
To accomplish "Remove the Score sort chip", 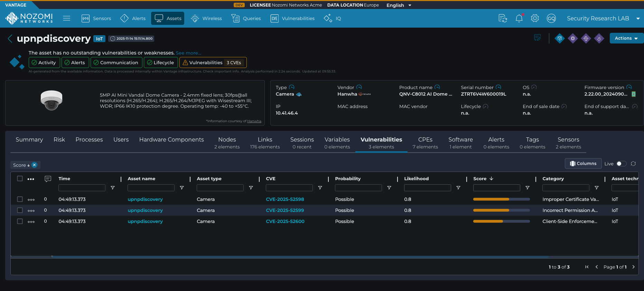I will coord(35,165).
